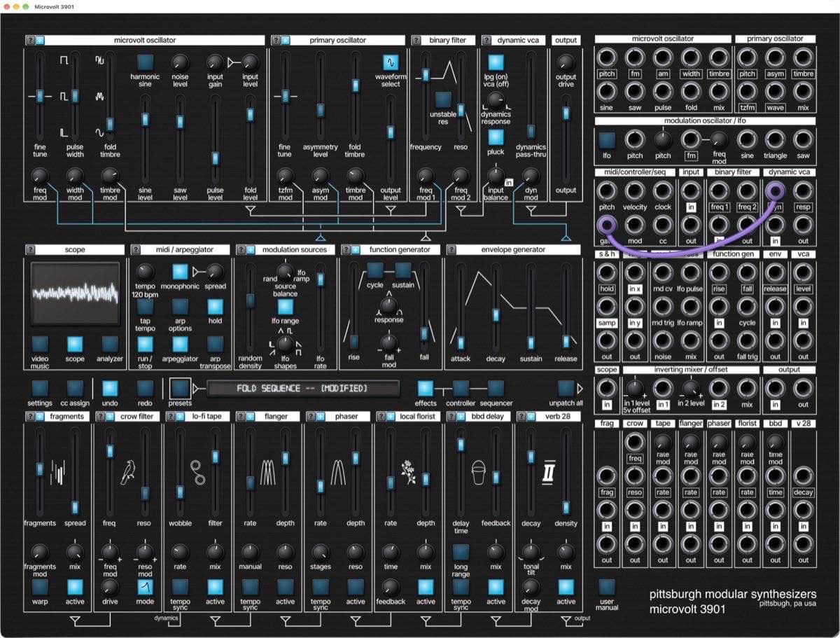Viewport: 840px width, 638px height.
Task: Click the envelope attack slider handle
Action: 461,342
